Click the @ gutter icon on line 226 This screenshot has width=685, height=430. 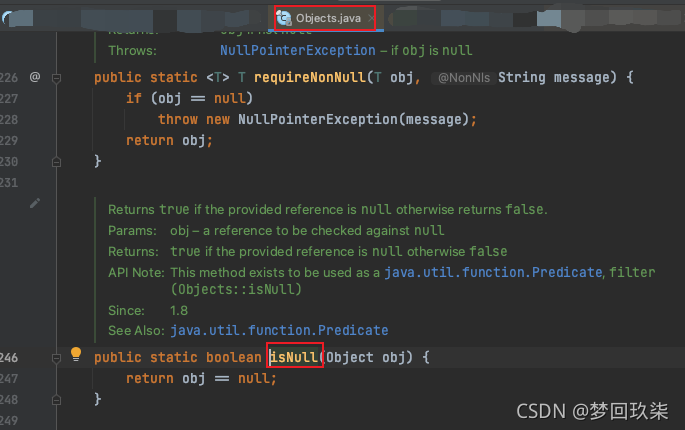pyautogui.click(x=35, y=77)
